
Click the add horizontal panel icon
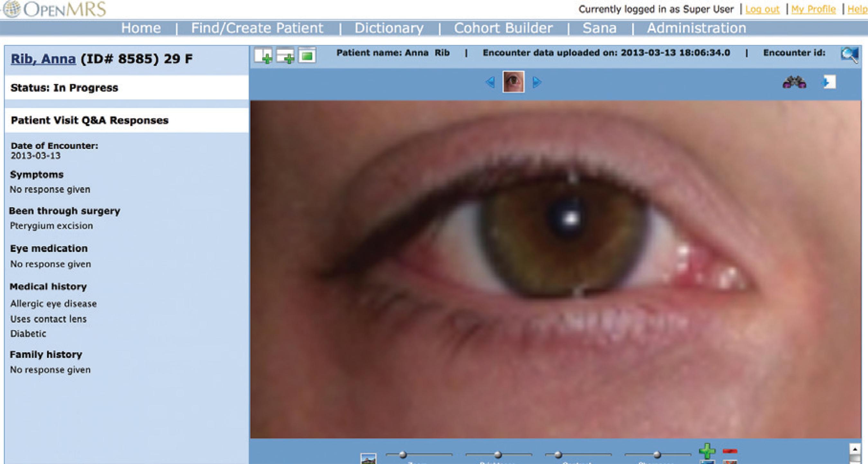(285, 56)
